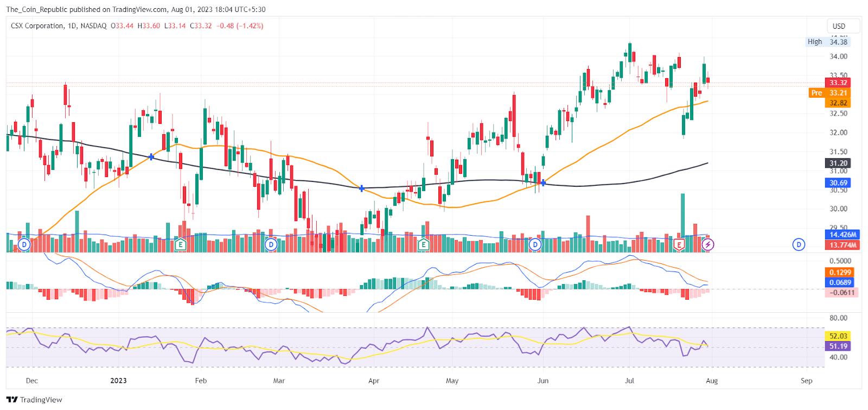Click the close value C33.32
This screenshot has height=410, width=868.
(201, 26)
